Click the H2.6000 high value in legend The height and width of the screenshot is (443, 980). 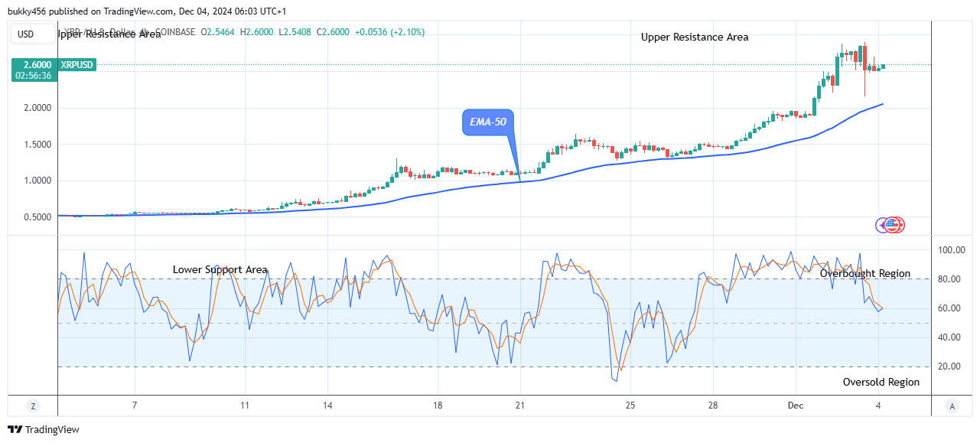click(257, 32)
